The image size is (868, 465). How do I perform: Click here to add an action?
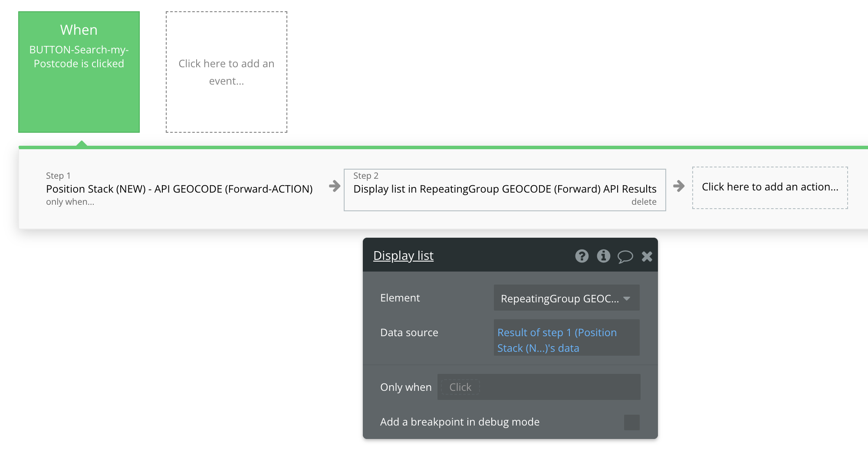(770, 187)
